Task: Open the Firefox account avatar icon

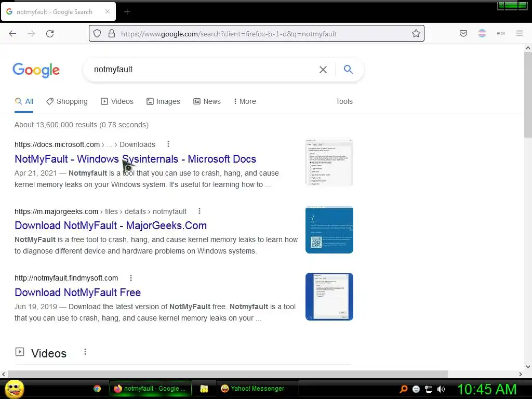Action: point(482,33)
